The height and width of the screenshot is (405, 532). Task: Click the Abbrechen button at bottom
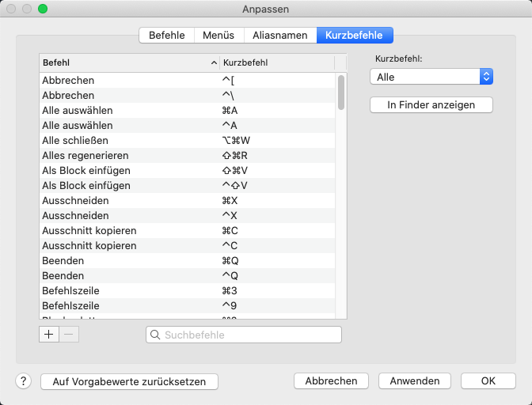[x=331, y=380]
